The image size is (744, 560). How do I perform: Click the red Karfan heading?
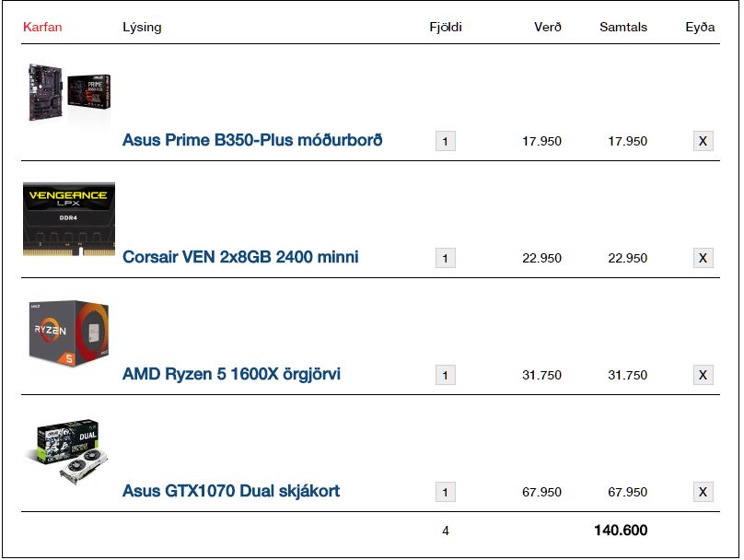[x=42, y=27]
